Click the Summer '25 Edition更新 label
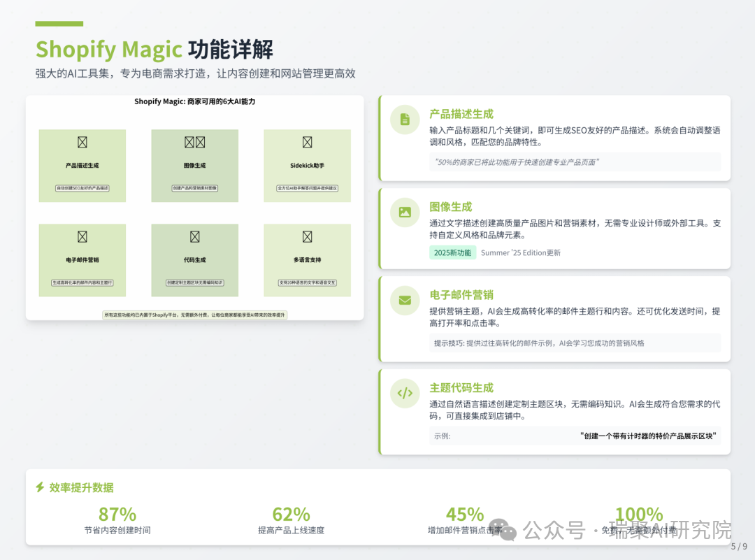 point(521,253)
